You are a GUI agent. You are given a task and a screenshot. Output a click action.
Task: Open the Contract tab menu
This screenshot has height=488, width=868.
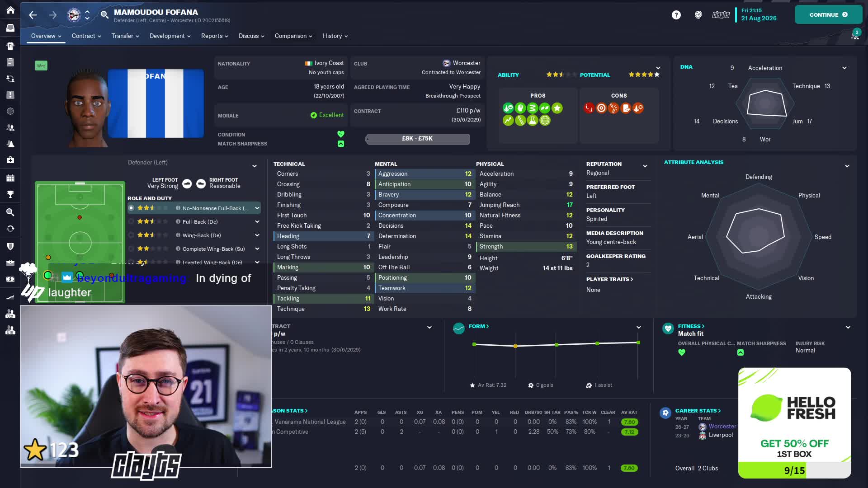(86, 36)
